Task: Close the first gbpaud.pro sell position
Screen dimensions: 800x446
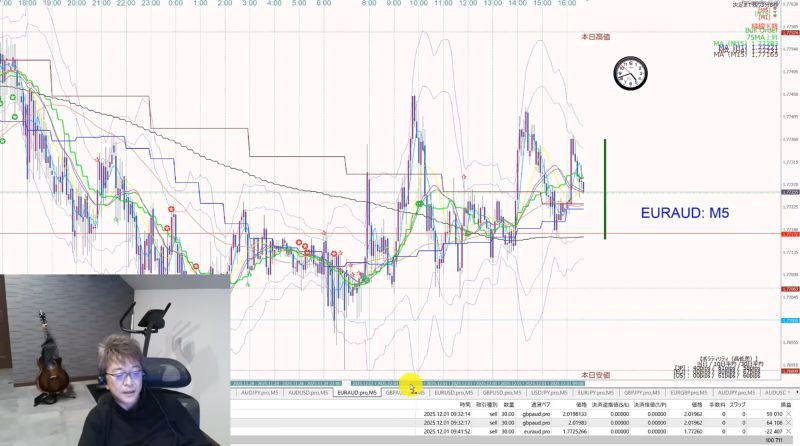Action: coord(789,414)
